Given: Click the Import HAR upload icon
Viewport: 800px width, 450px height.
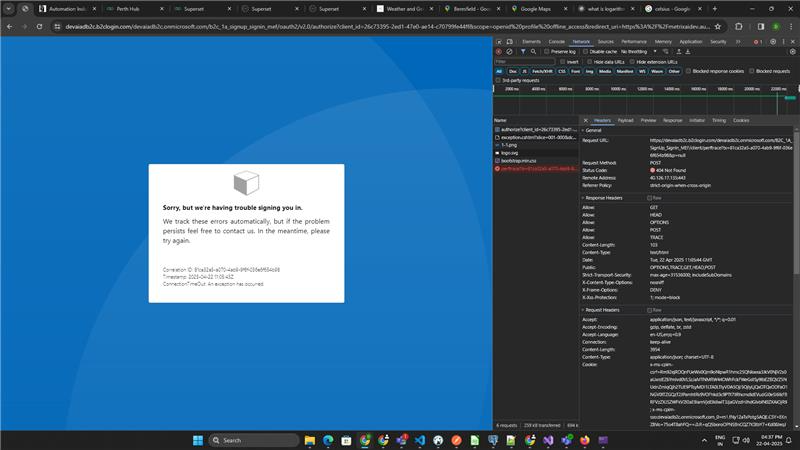Looking at the screenshot, I should pos(679,52).
